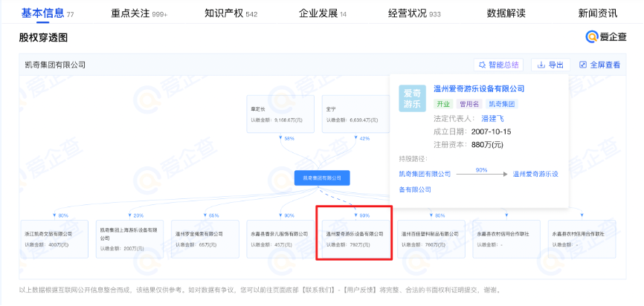Image resolution: width=644 pixels, height=306 pixels.
Task: Click the 股权穿透图 heading
Action: point(43,38)
